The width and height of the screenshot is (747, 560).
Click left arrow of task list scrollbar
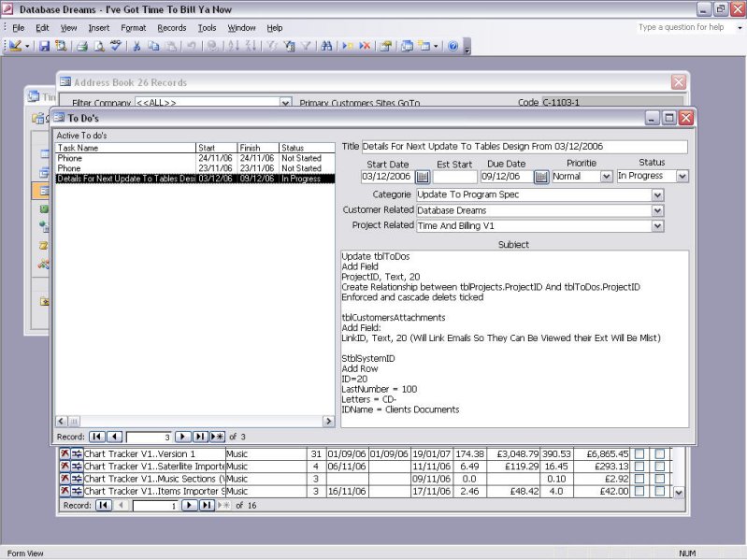point(62,422)
